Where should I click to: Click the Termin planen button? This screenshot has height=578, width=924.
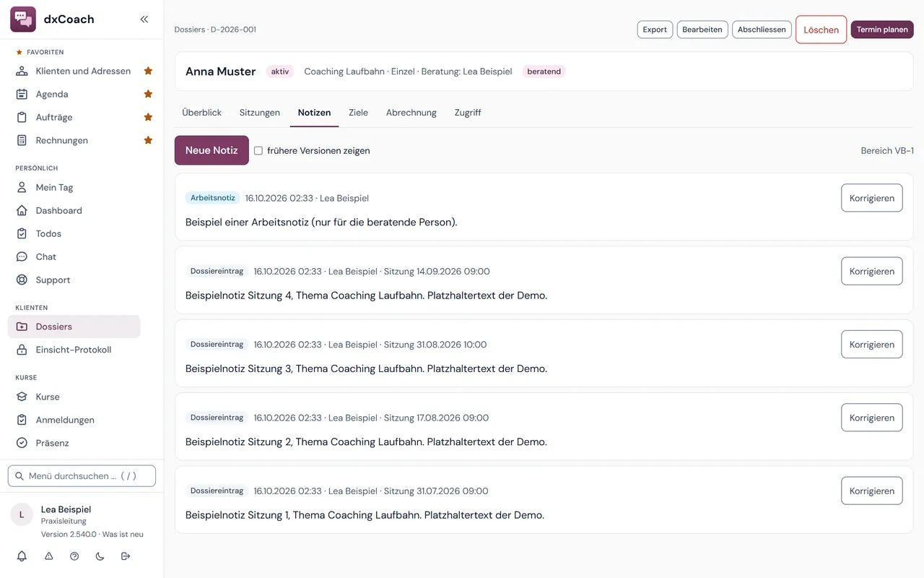point(882,30)
